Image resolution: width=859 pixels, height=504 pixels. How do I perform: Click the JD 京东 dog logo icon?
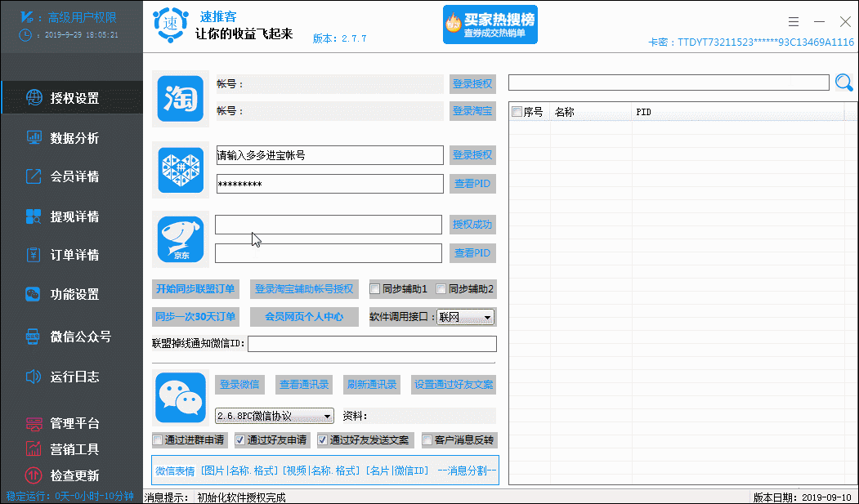click(181, 239)
